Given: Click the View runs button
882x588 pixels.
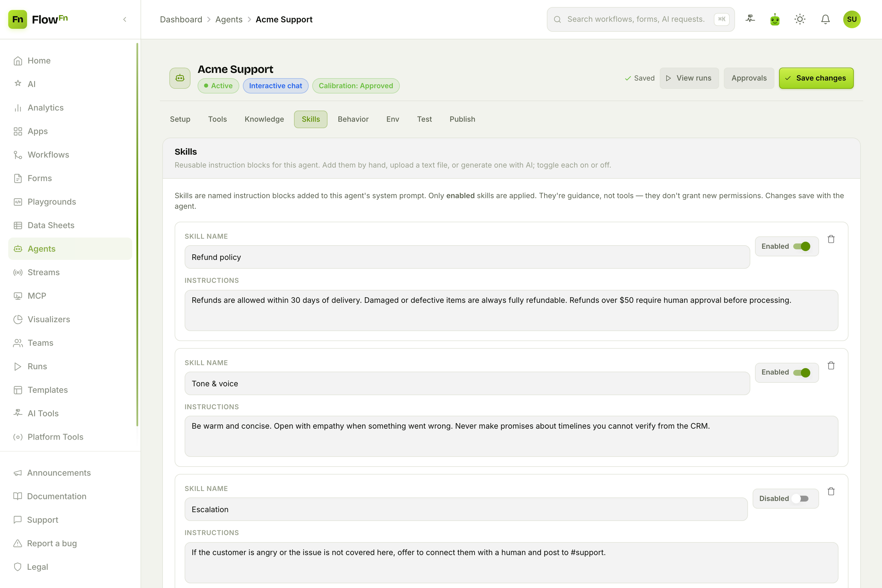Looking at the screenshot, I should point(689,78).
